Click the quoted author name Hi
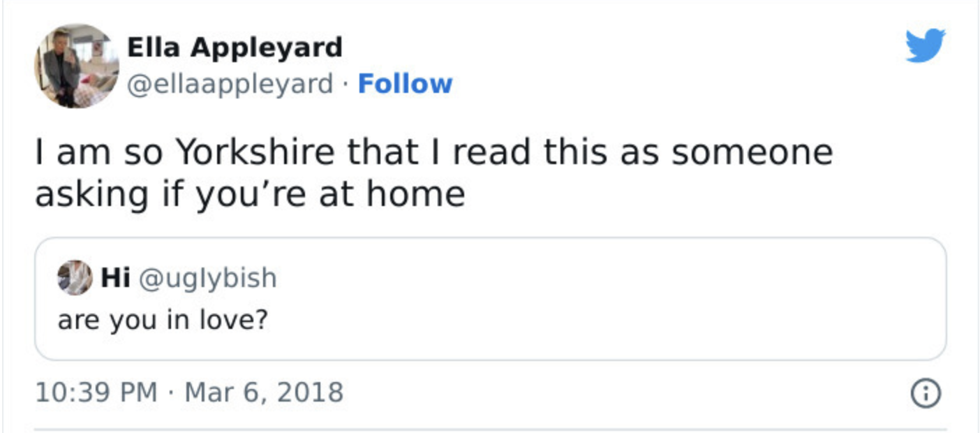This screenshot has height=433, width=980. coord(116,278)
